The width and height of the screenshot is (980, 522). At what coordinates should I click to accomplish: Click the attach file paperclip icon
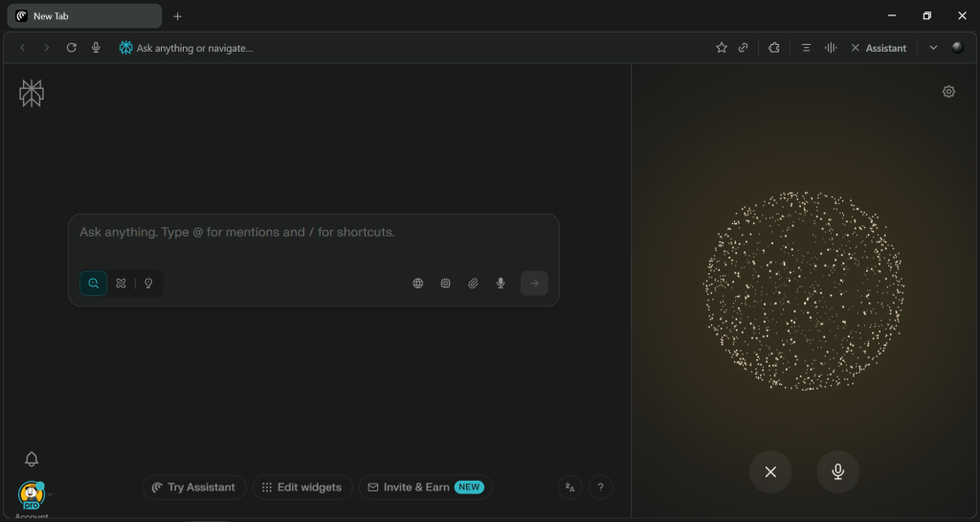(x=473, y=284)
